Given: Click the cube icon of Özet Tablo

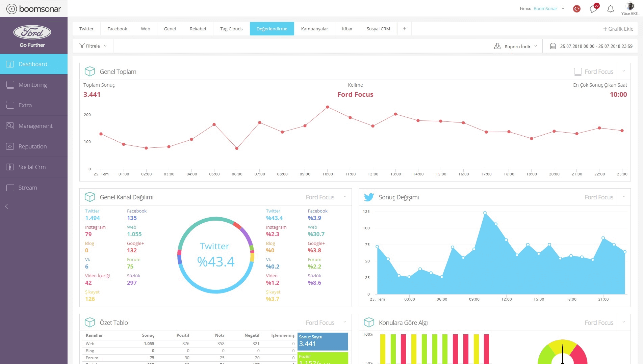Looking at the screenshot, I should tap(90, 323).
